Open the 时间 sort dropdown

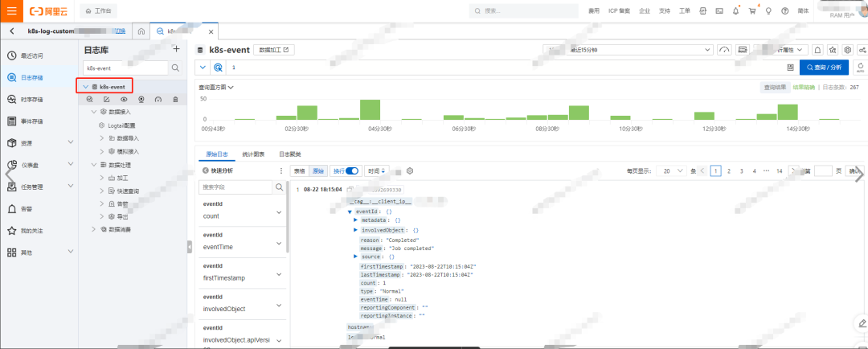tap(376, 170)
